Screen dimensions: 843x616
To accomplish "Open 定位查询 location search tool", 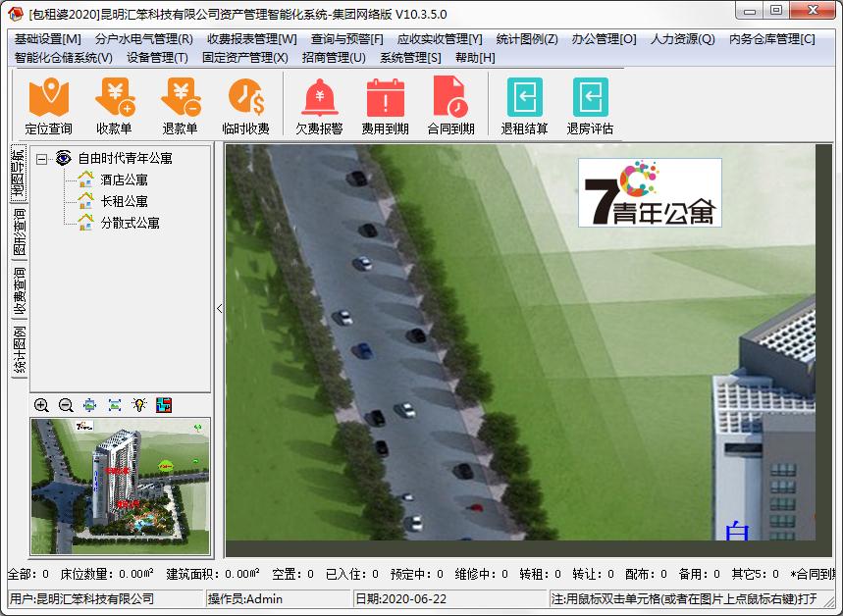I will [x=48, y=106].
